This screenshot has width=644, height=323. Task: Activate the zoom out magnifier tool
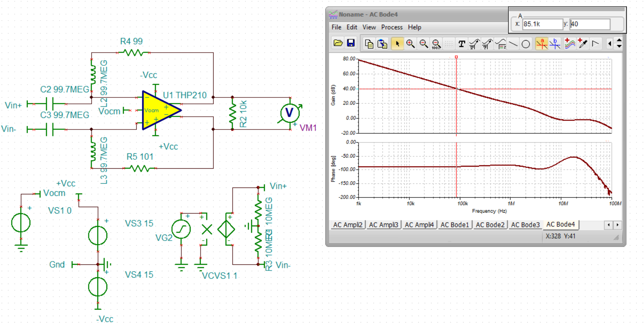[x=423, y=44]
